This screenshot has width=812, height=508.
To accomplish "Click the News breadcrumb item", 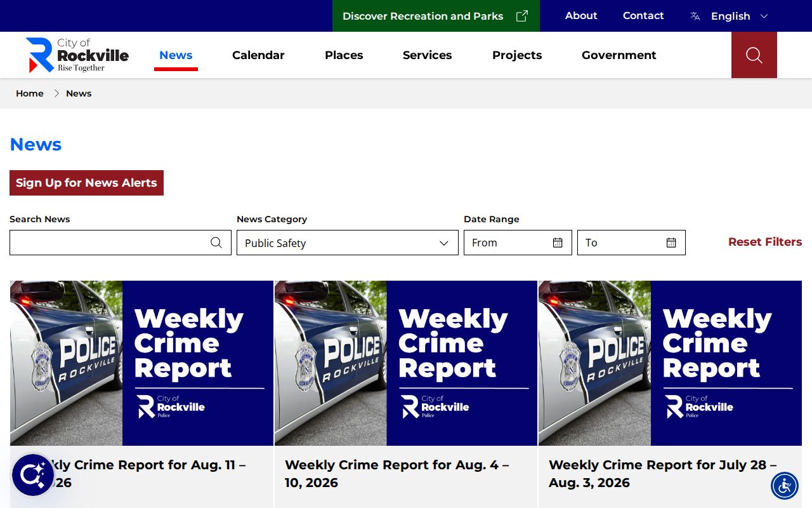I will pos(79,93).
